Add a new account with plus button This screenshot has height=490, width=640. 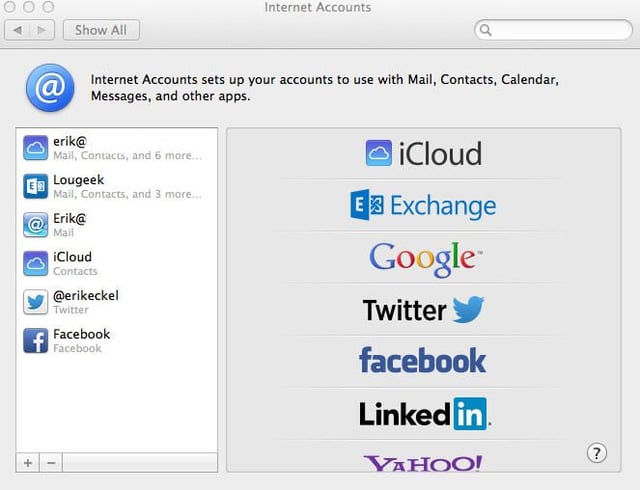(28, 463)
